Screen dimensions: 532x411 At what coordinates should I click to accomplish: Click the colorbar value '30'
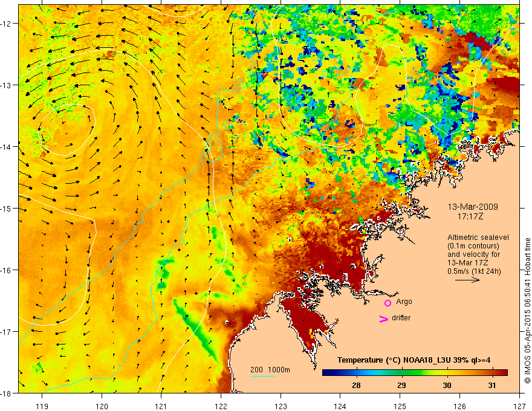point(447,385)
